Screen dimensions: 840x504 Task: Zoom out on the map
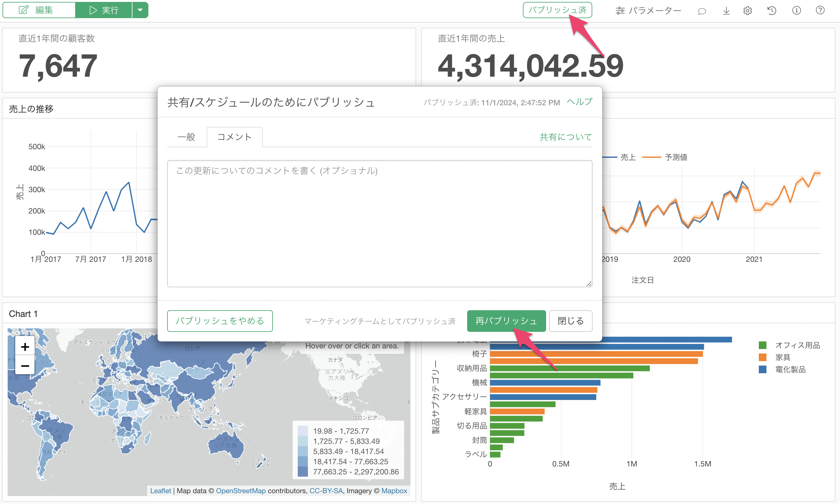pos(25,366)
